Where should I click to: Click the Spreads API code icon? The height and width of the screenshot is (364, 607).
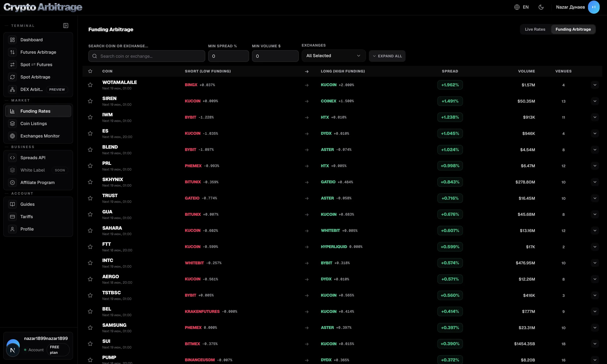click(x=13, y=158)
